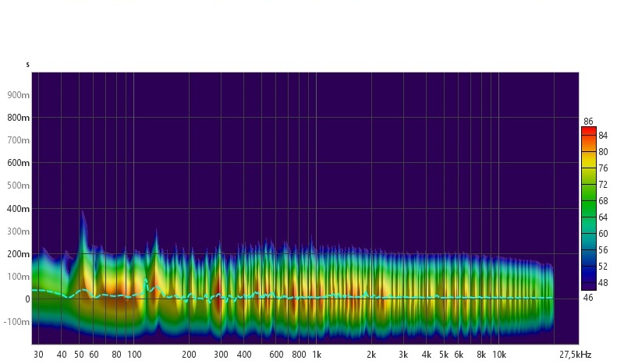The image size is (624, 364).
Task: Click the 27,5kHz frequency axis label
Action: point(575,355)
